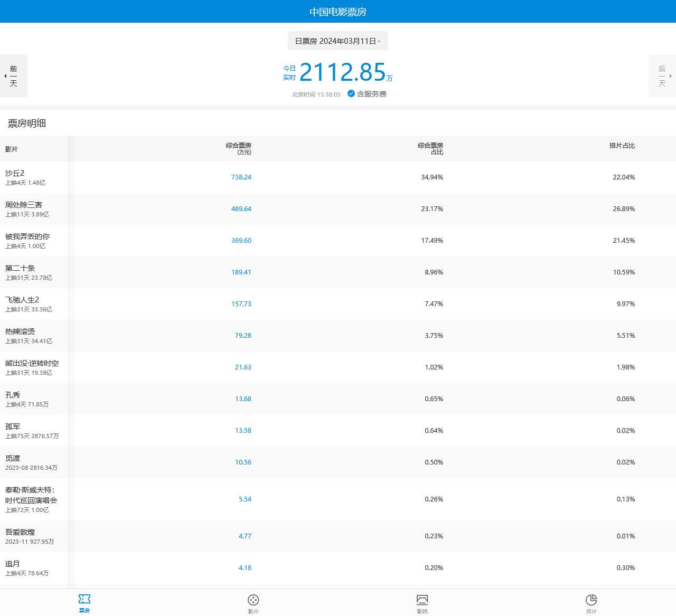The image size is (676, 616).
Task: Click box office value 79.28
Action: (243, 336)
